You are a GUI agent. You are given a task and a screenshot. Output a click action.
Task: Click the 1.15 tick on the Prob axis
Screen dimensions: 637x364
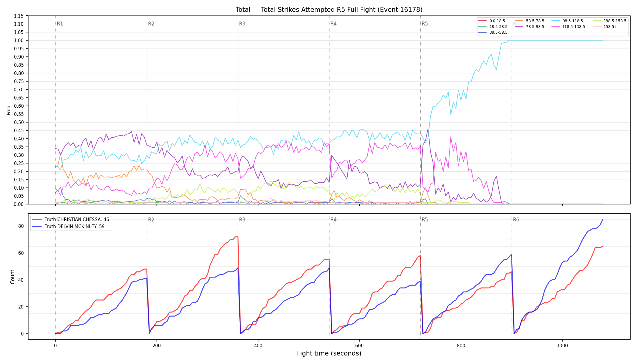point(19,16)
